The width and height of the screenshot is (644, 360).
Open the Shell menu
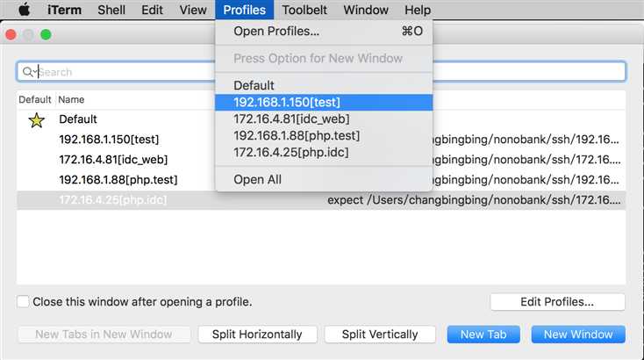click(111, 10)
